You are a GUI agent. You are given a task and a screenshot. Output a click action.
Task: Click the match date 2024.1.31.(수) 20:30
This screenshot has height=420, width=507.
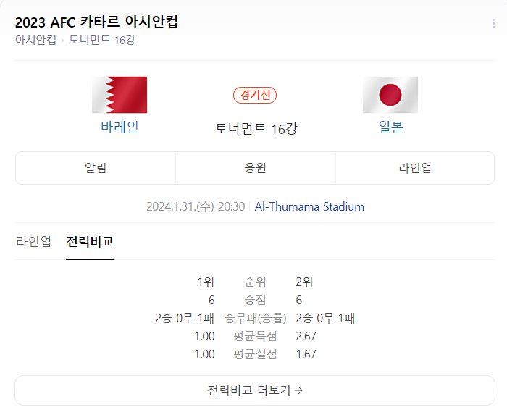pyautogui.click(x=196, y=206)
